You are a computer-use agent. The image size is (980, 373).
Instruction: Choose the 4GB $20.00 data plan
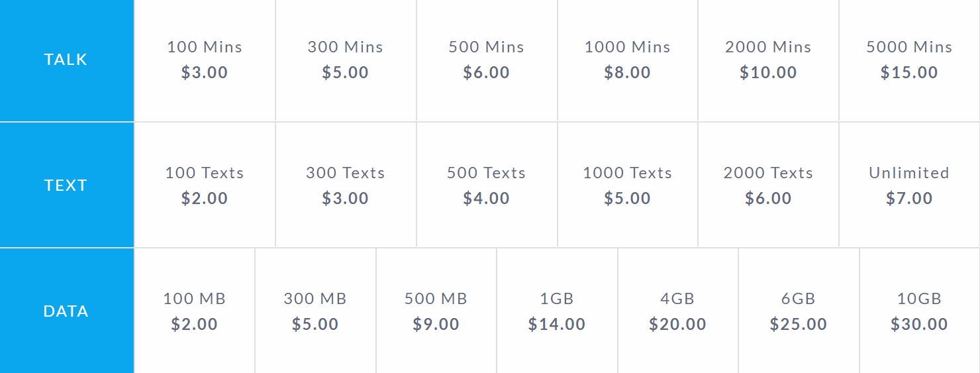tap(678, 311)
